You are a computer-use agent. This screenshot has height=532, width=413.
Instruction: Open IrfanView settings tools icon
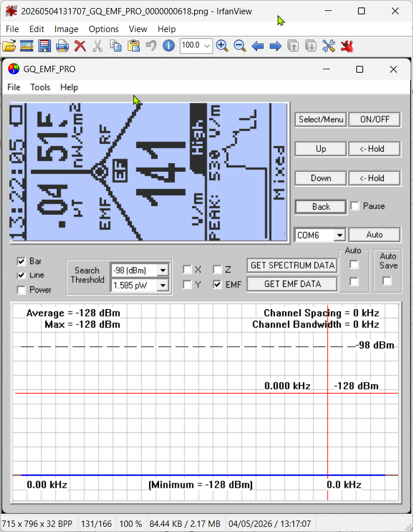[328, 46]
